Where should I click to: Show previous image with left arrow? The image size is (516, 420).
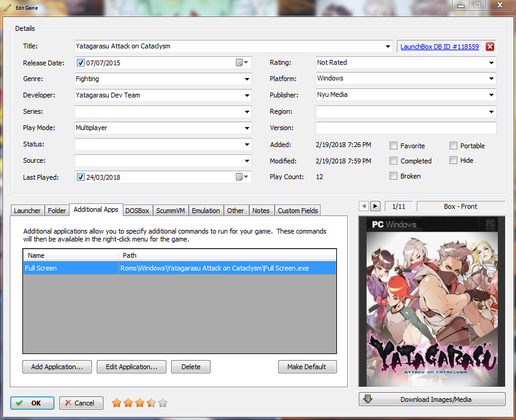(364, 206)
